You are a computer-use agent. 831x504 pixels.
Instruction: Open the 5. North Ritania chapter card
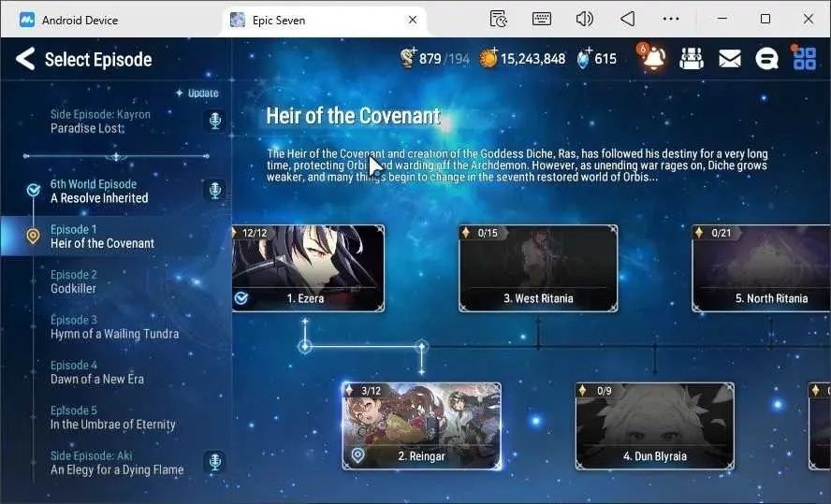pos(761,268)
